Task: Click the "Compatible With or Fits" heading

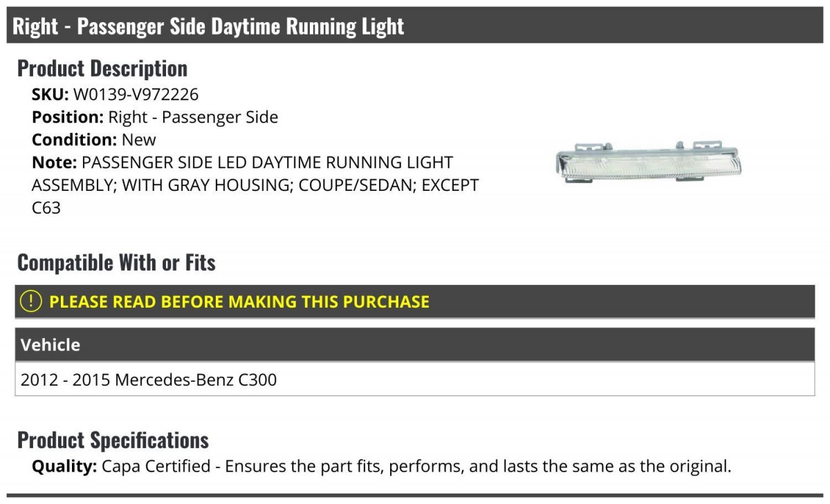Action: (116, 263)
